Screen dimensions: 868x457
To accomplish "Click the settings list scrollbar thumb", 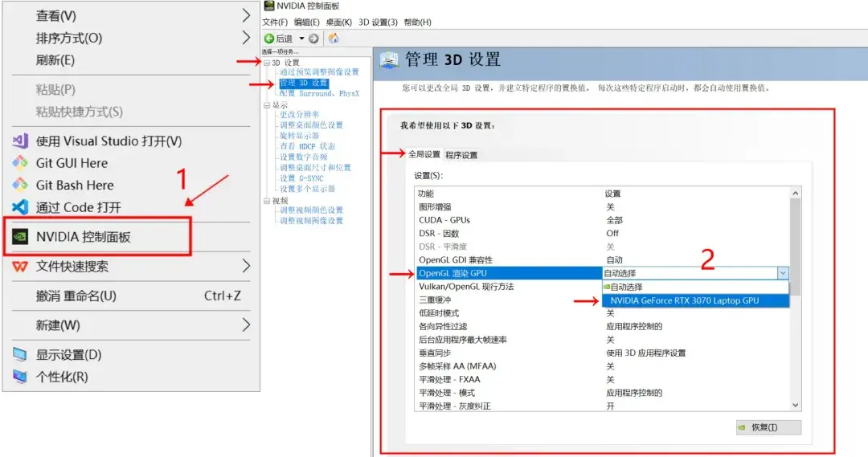I will [x=796, y=247].
